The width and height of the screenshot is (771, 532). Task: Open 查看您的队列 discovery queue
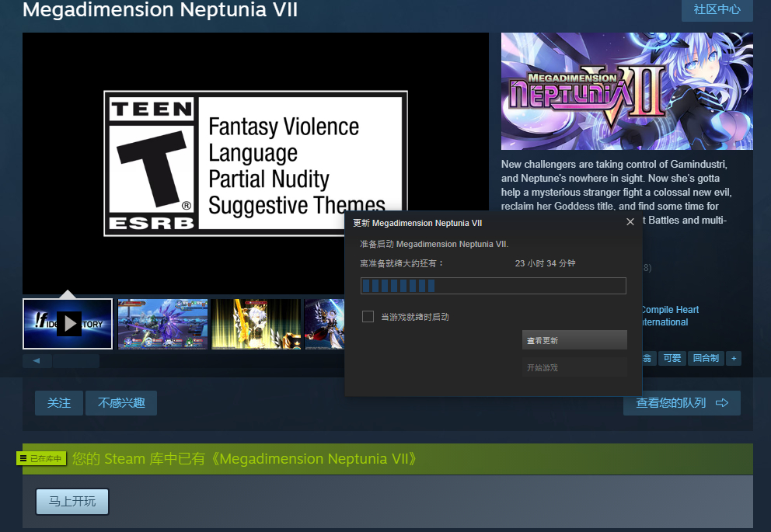682,403
